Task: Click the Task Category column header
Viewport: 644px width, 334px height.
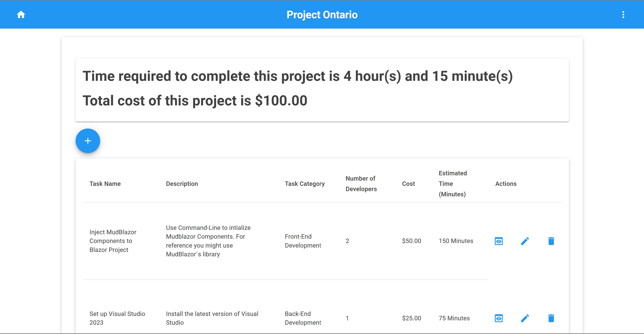Action: point(304,184)
